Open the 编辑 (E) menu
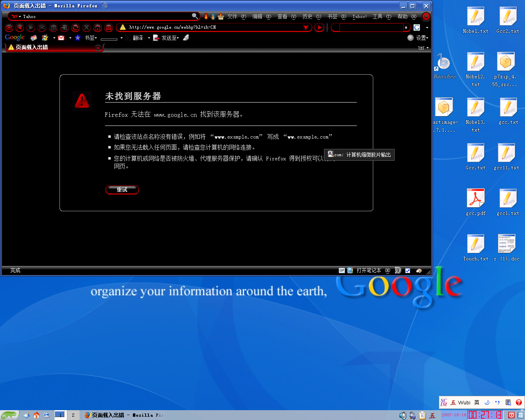This screenshot has width=525, height=420. click(x=262, y=16)
